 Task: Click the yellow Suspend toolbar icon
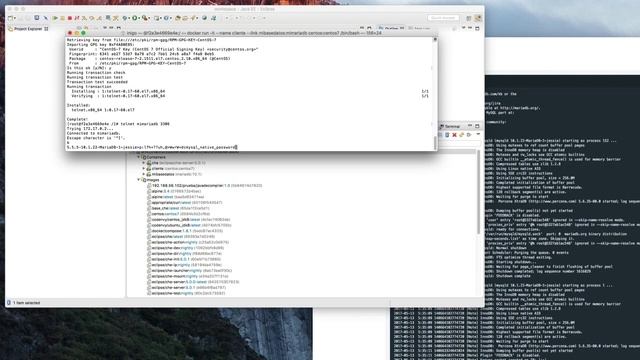[62, 18]
